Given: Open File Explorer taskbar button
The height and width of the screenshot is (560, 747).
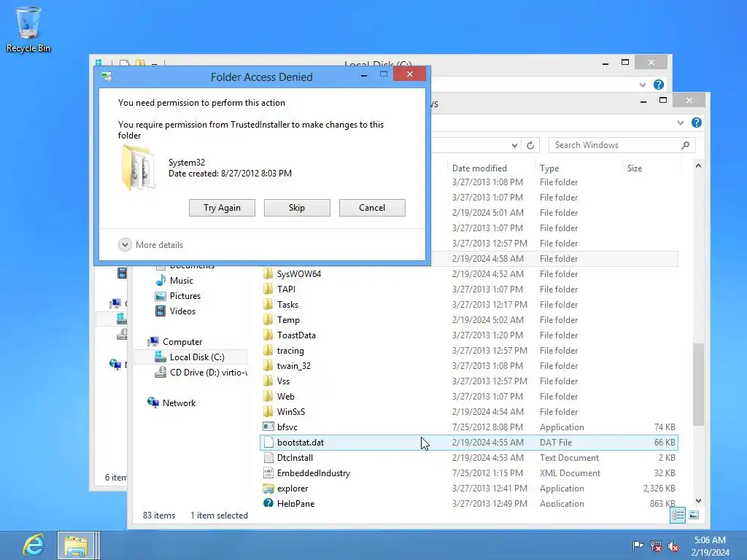Looking at the screenshot, I should 76,545.
